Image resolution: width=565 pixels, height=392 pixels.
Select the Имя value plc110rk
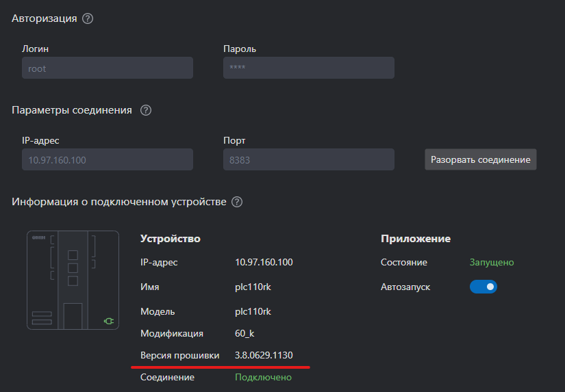tap(253, 287)
